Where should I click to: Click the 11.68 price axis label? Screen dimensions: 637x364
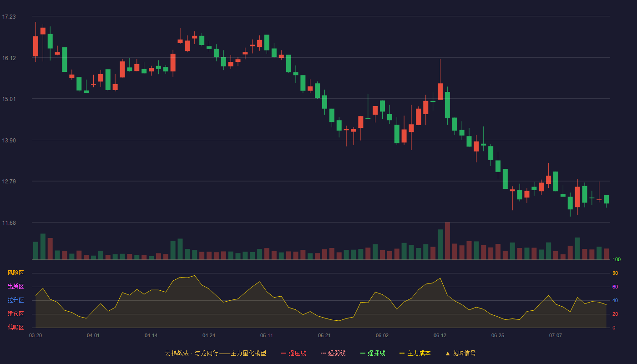(9, 223)
